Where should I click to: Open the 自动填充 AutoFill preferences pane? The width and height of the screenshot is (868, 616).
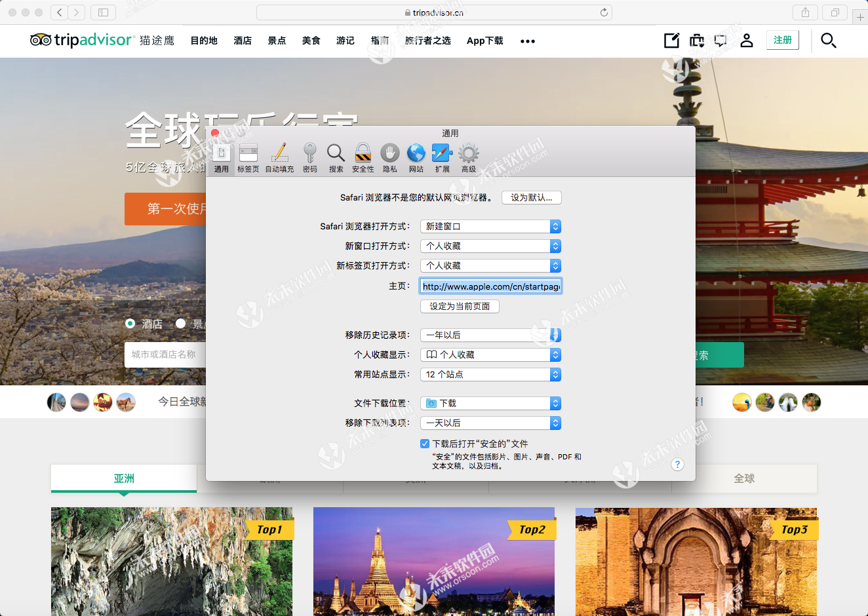click(279, 159)
